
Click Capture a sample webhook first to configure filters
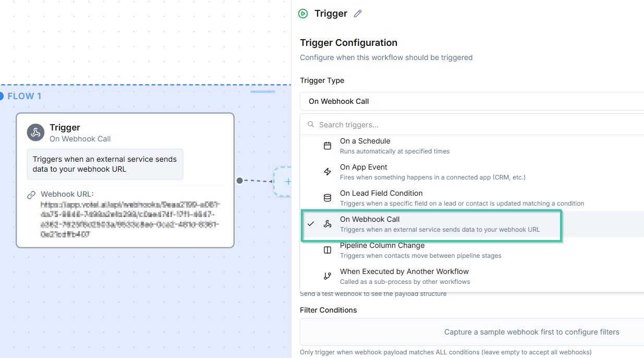point(531,332)
